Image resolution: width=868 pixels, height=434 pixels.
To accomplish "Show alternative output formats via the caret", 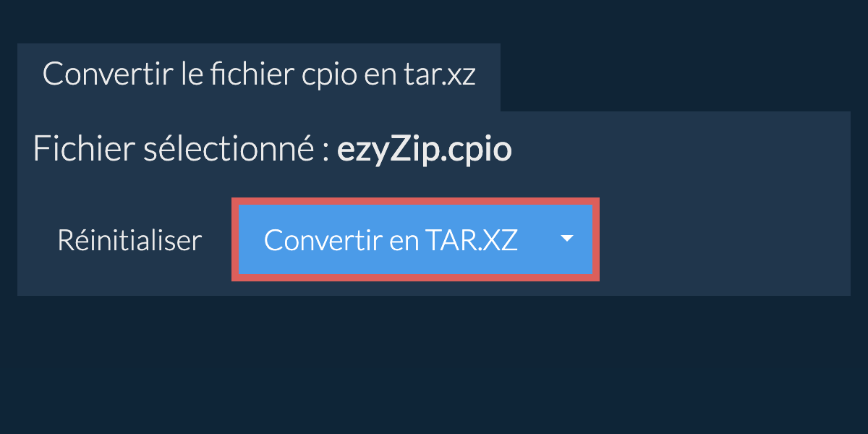I will pos(567,239).
